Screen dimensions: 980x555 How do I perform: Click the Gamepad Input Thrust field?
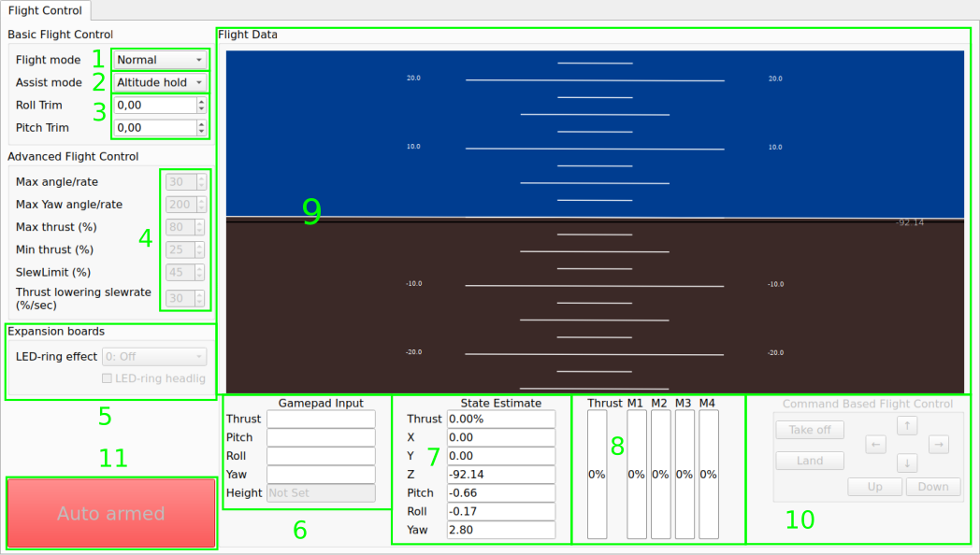321,419
